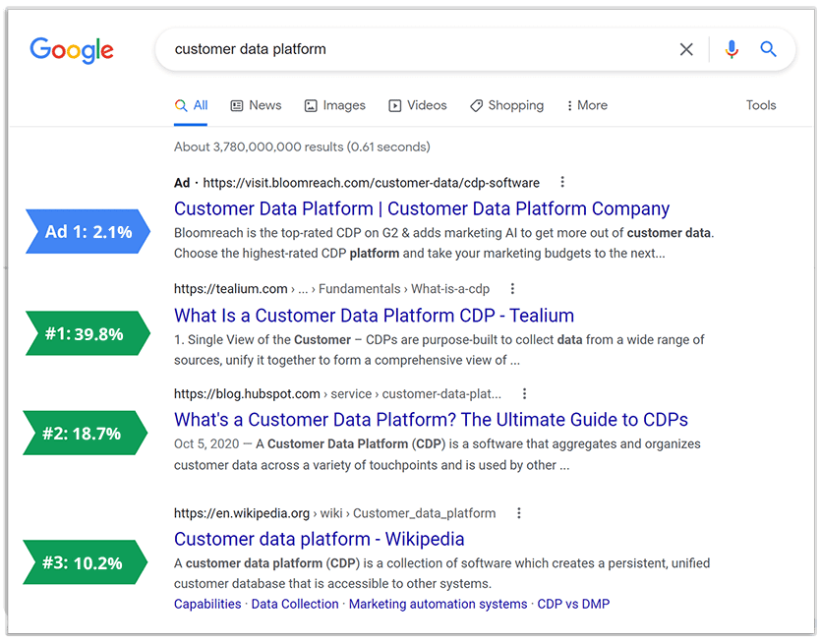Click the magnifying glass search icon
This screenshot has height=644, width=820.
(769, 49)
